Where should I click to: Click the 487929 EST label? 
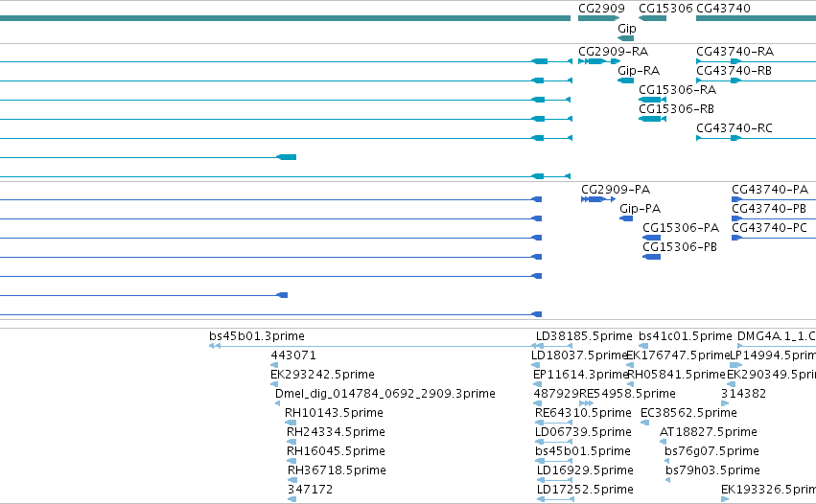pyautogui.click(x=556, y=394)
